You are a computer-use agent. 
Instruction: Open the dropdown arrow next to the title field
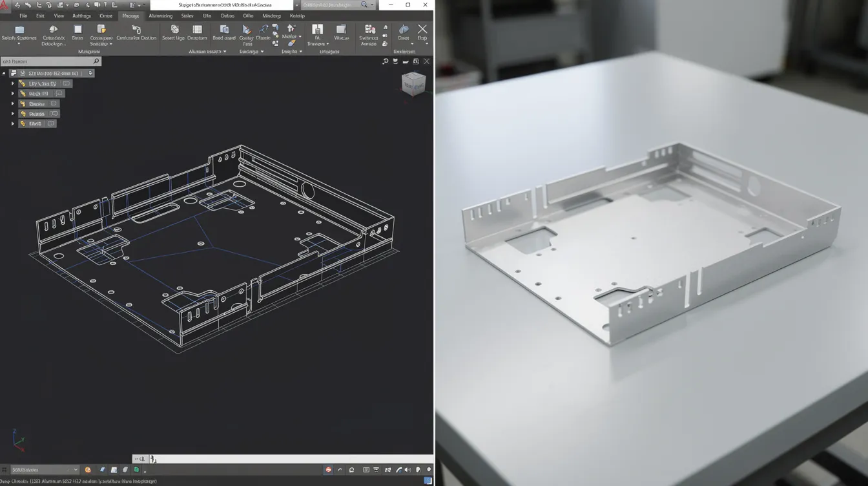[x=297, y=5]
